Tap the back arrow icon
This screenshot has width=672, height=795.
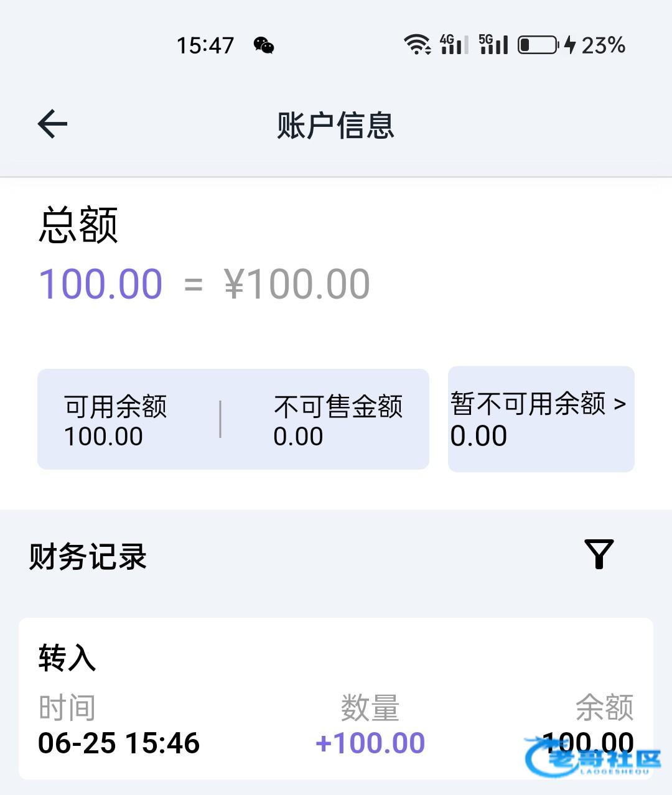pyautogui.click(x=52, y=124)
